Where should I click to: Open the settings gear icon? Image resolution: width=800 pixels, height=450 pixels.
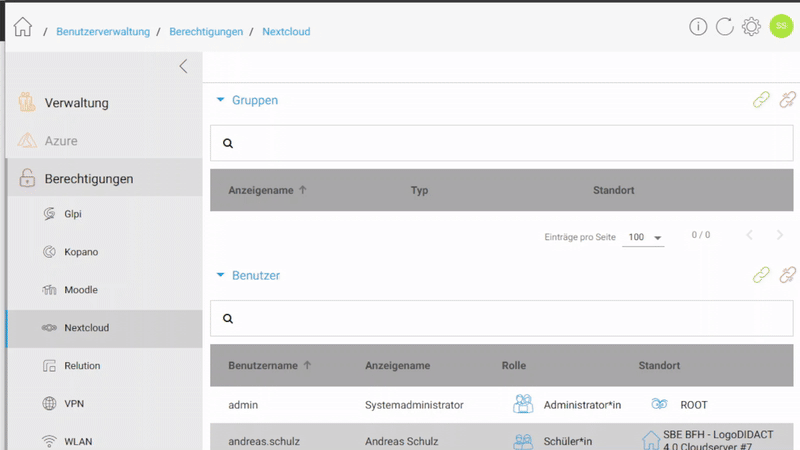point(751,27)
